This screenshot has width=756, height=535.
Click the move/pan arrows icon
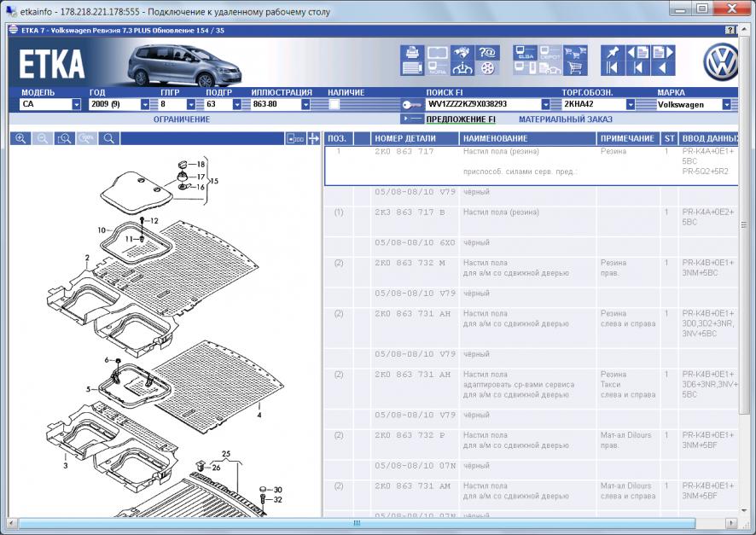[313, 139]
